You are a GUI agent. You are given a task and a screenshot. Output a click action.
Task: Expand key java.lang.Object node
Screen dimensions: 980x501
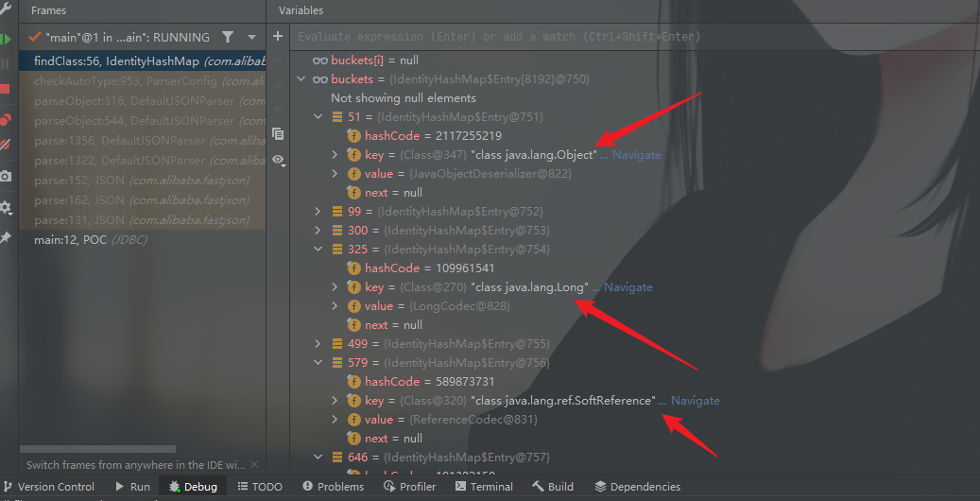[x=335, y=154]
